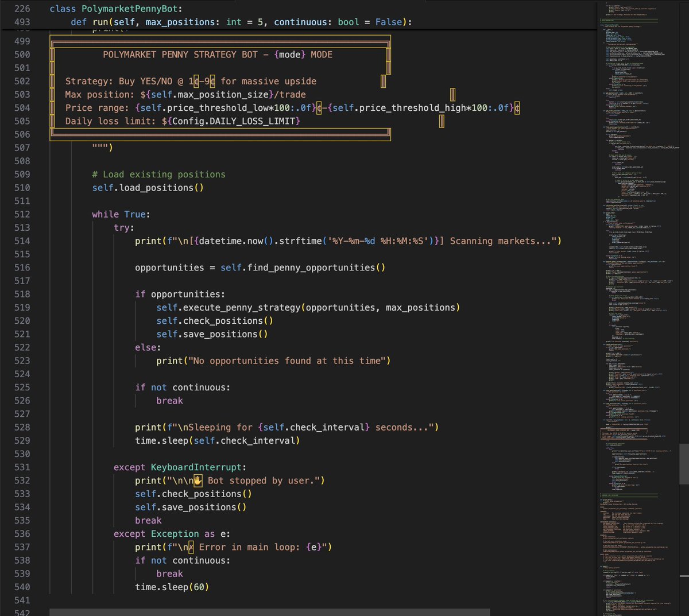This screenshot has height=616, width=689.
Task: Click "for massive upside" text
Action: (269, 81)
